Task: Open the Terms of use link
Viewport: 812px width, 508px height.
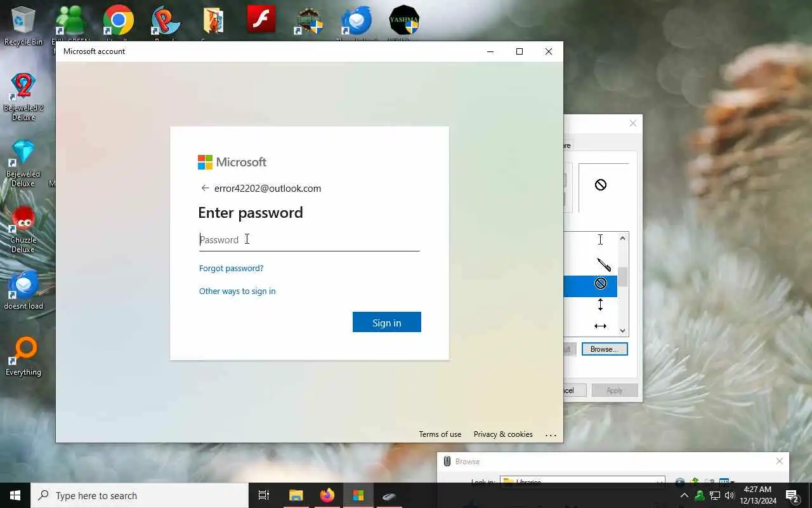Action: pos(440,434)
